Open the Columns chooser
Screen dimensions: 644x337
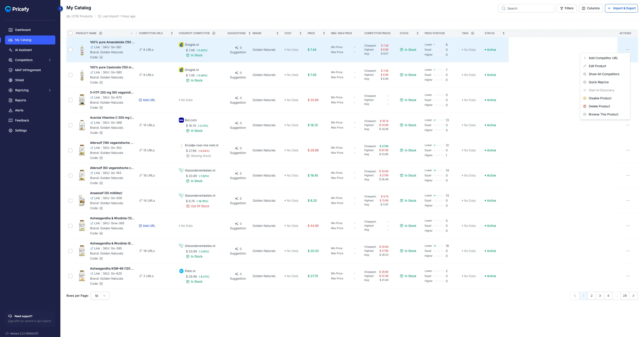591,8
